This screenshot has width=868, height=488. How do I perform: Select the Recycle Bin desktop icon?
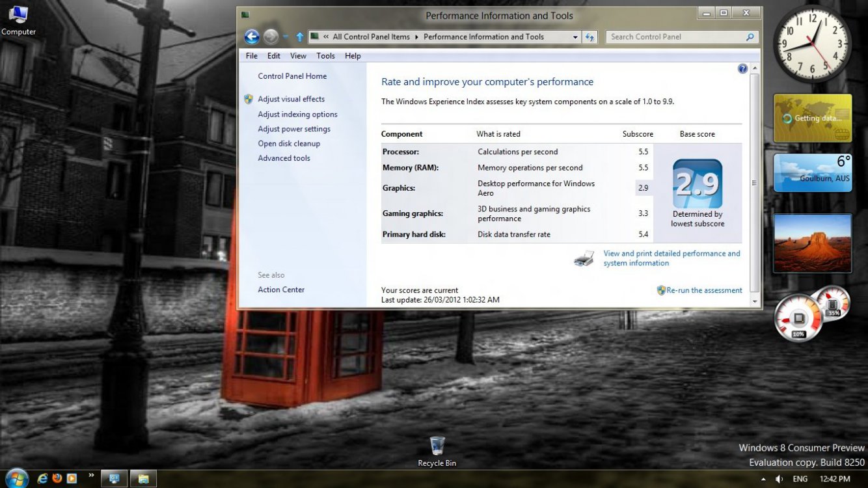(x=437, y=452)
